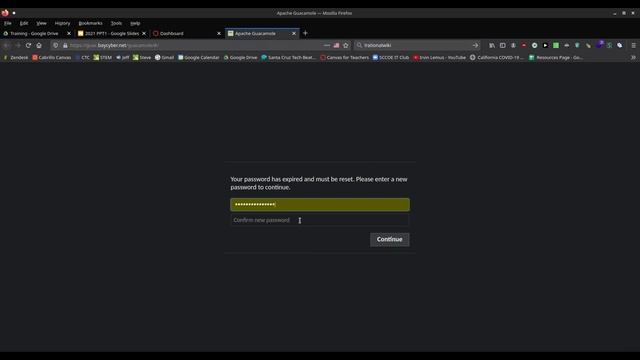This screenshot has width=640, height=360.
Task: Open the Library bookmarks history icon
Action: tap(492, 45)
